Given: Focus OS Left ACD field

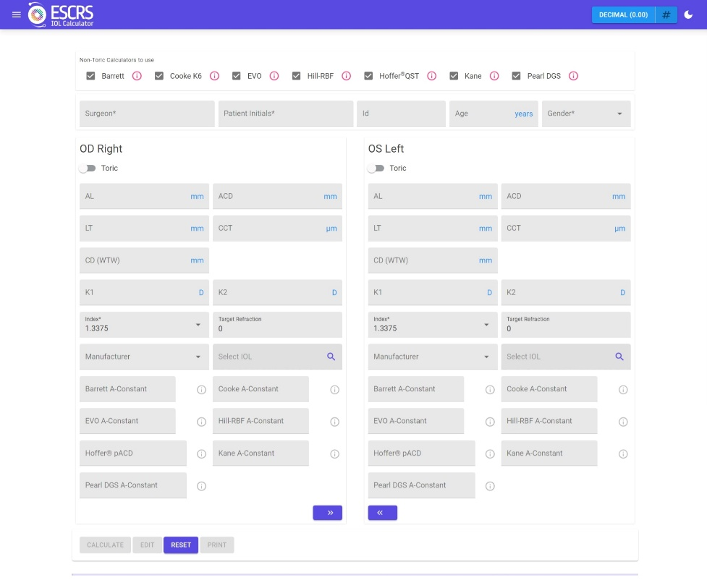Looking at the screenshot, I should (x=566, y=196).
